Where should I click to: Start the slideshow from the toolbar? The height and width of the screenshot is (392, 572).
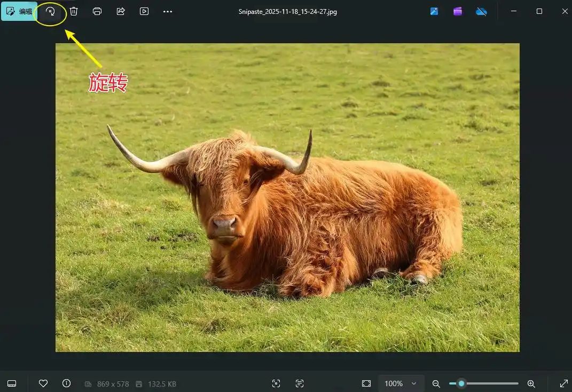(144, 11)
